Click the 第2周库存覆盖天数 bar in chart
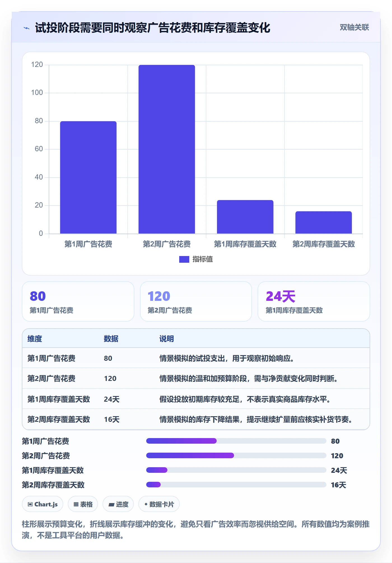The image size is (392, 563). (323, 222)
